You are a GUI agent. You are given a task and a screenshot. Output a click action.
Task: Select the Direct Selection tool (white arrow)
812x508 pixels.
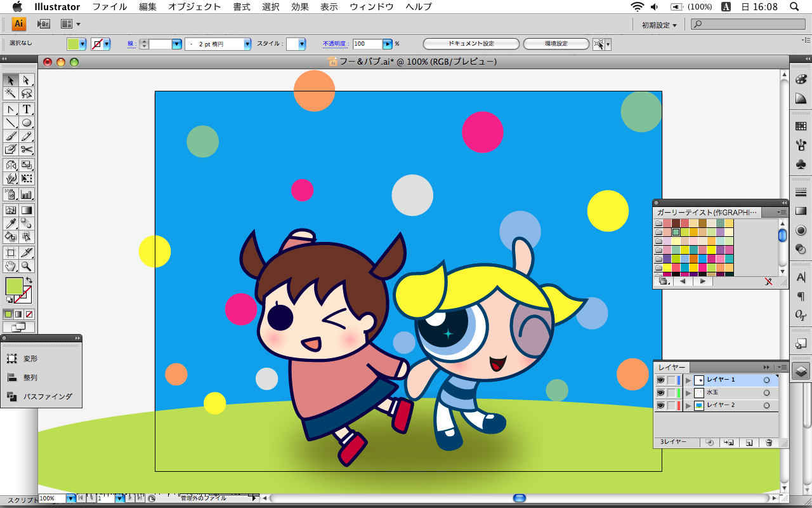tap(27, 80)
